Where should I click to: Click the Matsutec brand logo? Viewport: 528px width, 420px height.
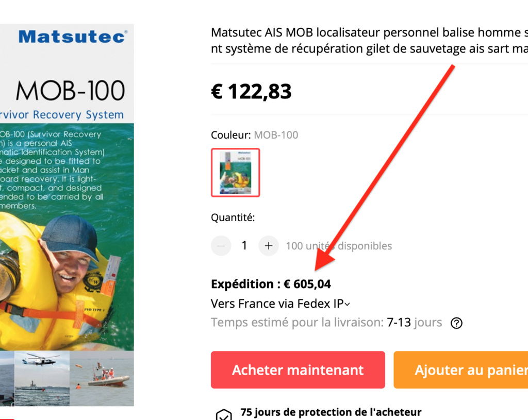coord(73,37)
